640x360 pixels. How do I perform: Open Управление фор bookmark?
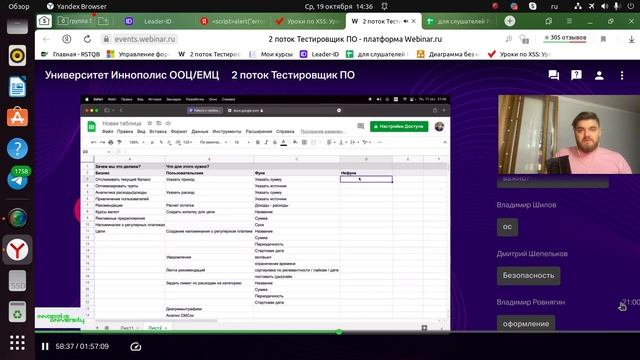tap(137, 54)
